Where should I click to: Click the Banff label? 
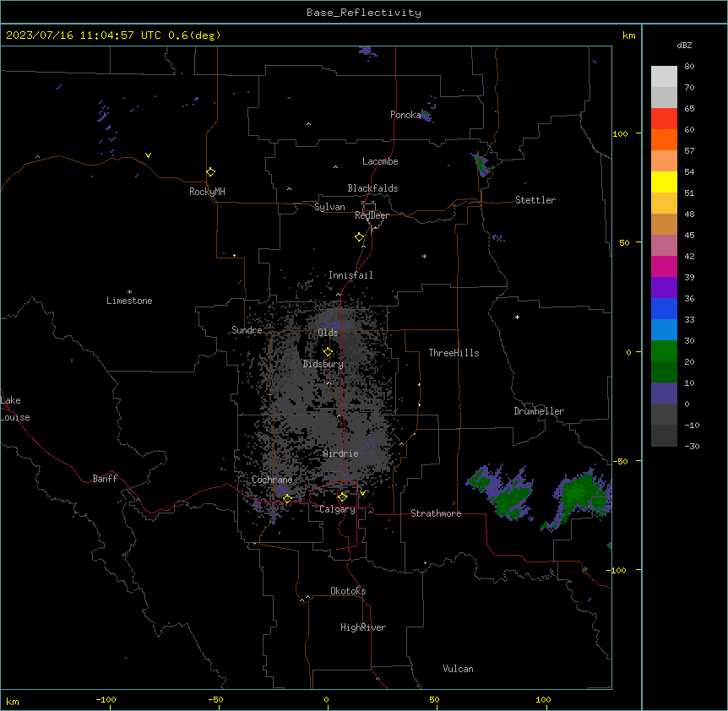[105, 479]
